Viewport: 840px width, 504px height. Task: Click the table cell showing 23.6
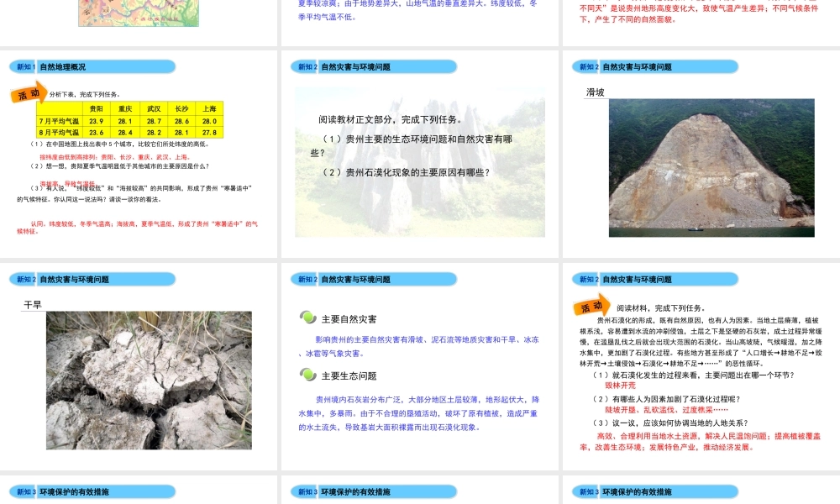tap(97, 132)
